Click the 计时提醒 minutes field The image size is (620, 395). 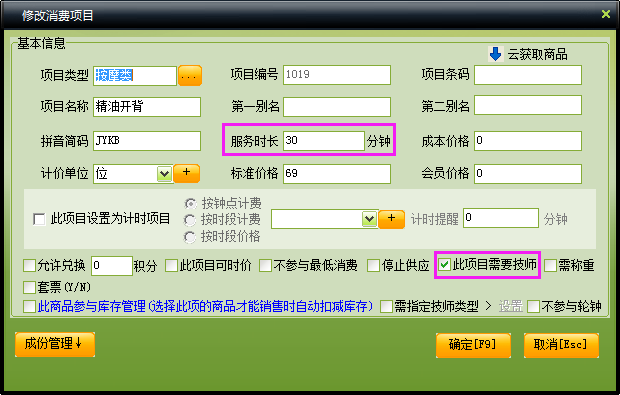(501, 218)
